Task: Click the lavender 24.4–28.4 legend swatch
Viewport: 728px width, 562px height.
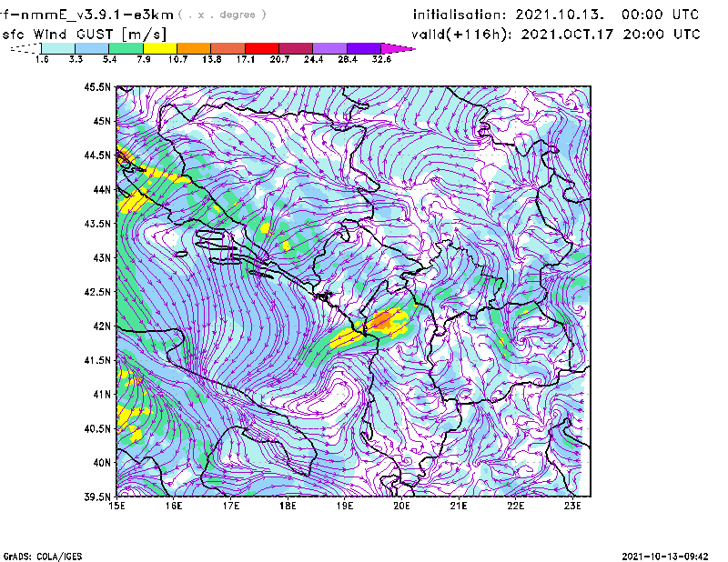Action: point(329,48)
